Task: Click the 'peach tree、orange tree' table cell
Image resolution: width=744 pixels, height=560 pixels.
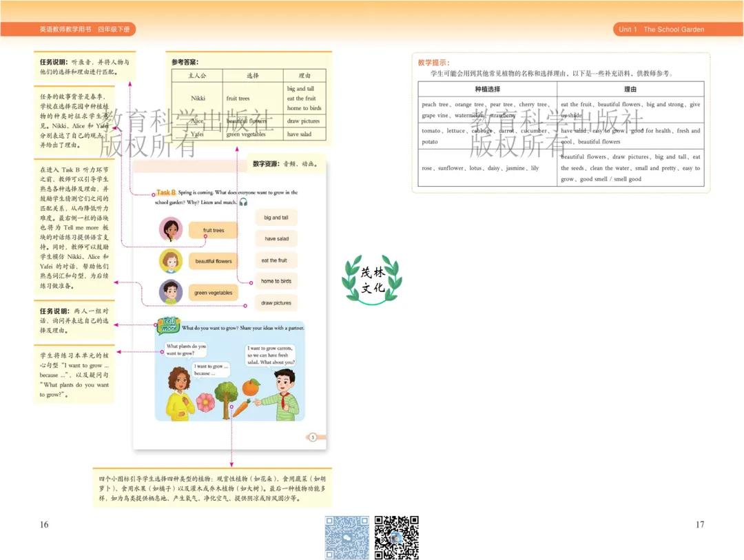Action: [487, 110]
